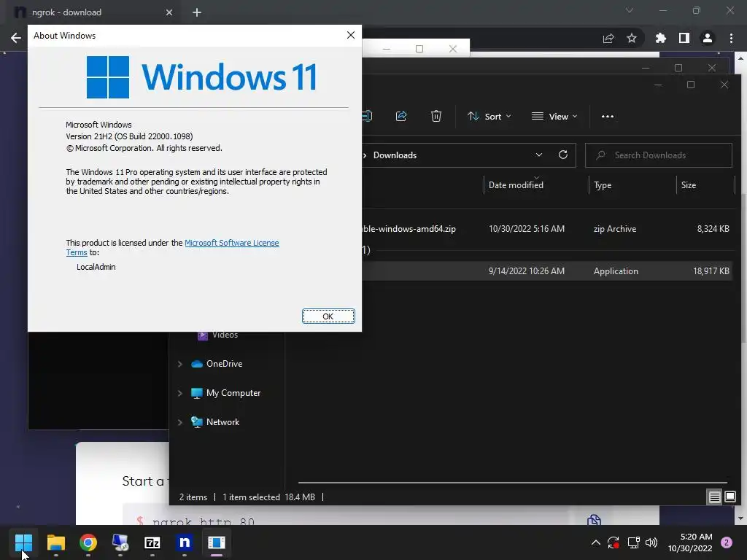
Task: Open the Sort dropdown in File Explorer
Action: [489, 116]
